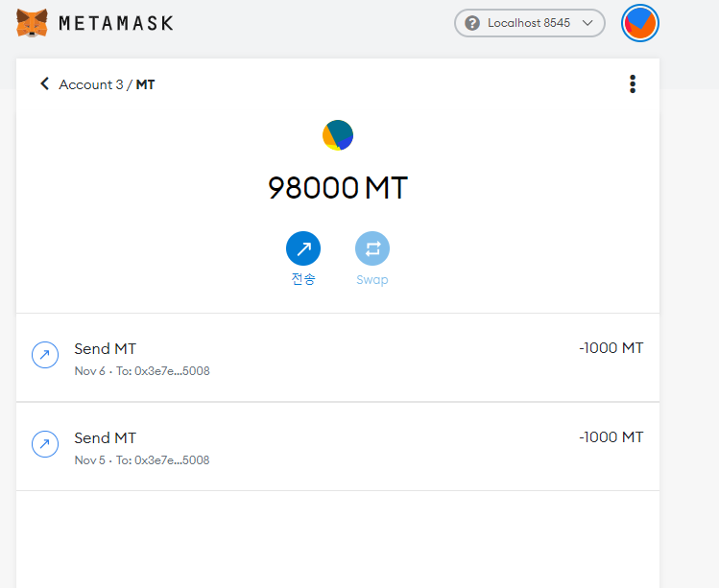Click the MetaMask fox logo

click(32, 23)
